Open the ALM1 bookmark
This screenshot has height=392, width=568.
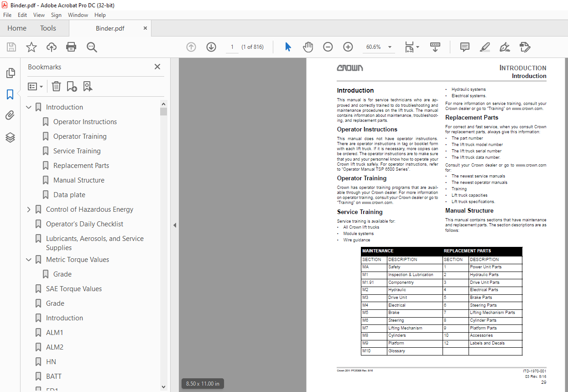coord(54,333)
